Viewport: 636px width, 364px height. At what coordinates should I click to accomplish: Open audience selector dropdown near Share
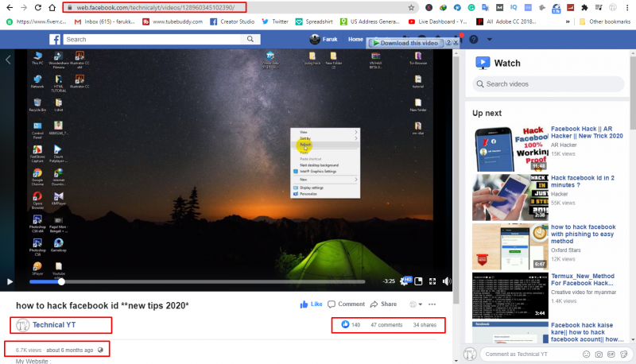click(416, 304)
